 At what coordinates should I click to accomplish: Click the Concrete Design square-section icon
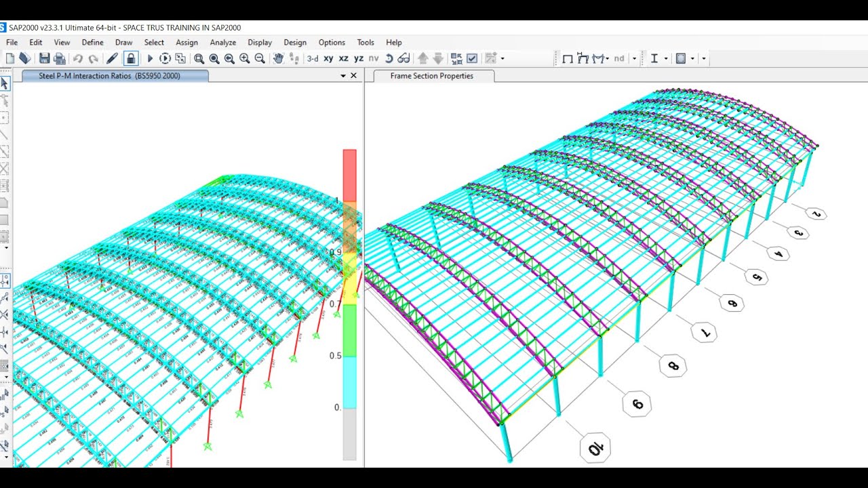[x=680, y=58]
